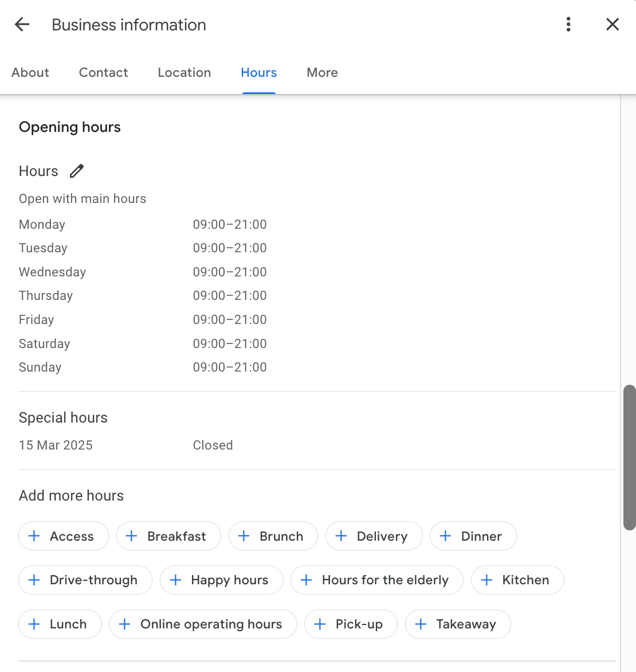
Task: Add Kitchen hours
Action: pos(517,580)
